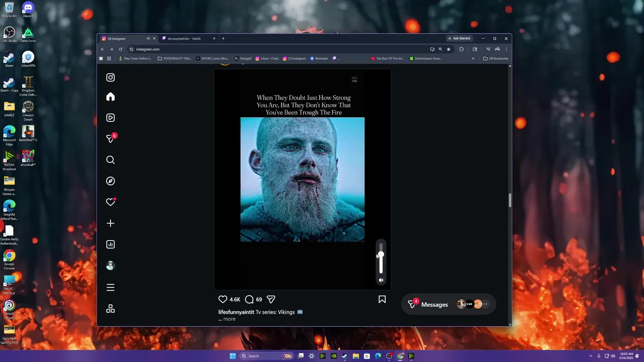Viewport: 644px width, 362px height.
Task: Open Instagram search from sidebar magnifier
Action: [110, 160]
